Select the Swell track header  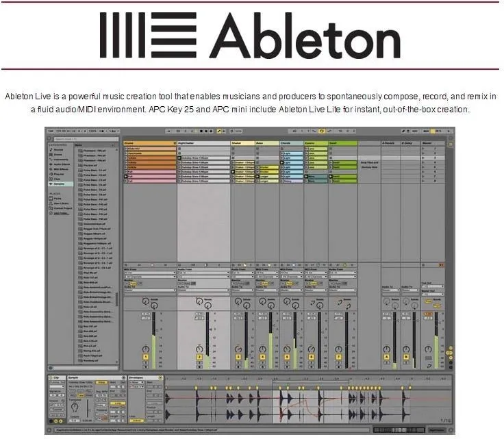[342, 143]
